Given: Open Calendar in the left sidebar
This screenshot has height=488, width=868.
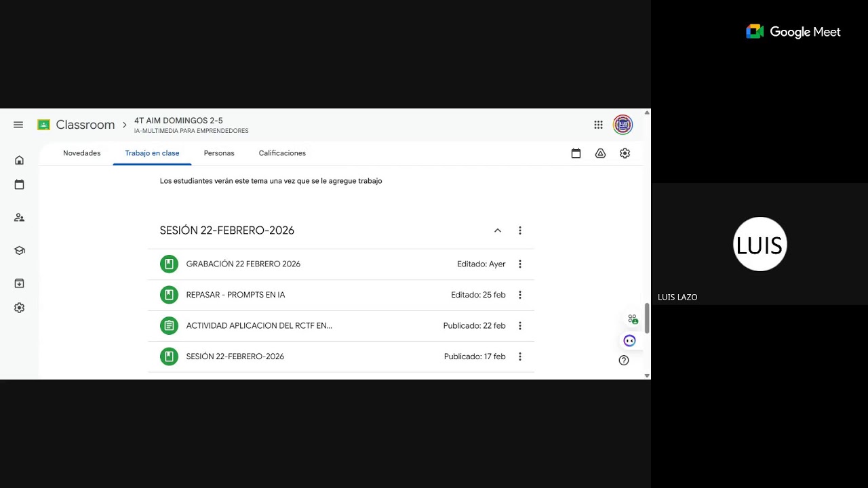Looking at the screenshot, I should (x=19, y=184).
